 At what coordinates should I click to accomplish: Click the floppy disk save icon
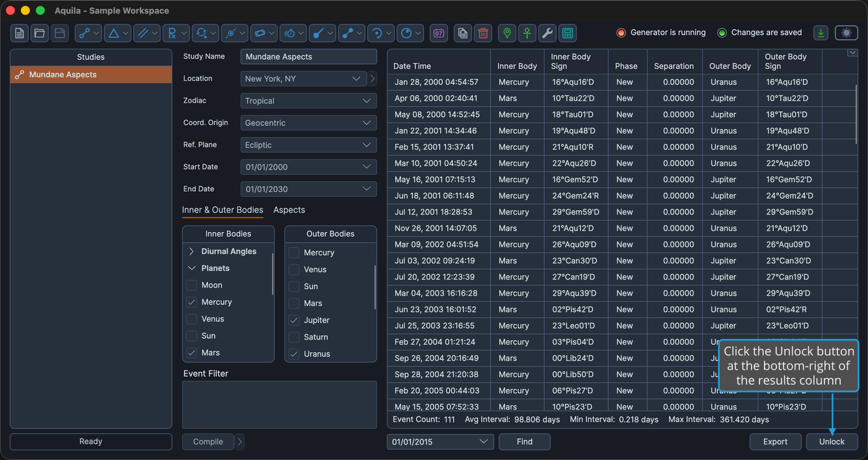pos(60,33)
